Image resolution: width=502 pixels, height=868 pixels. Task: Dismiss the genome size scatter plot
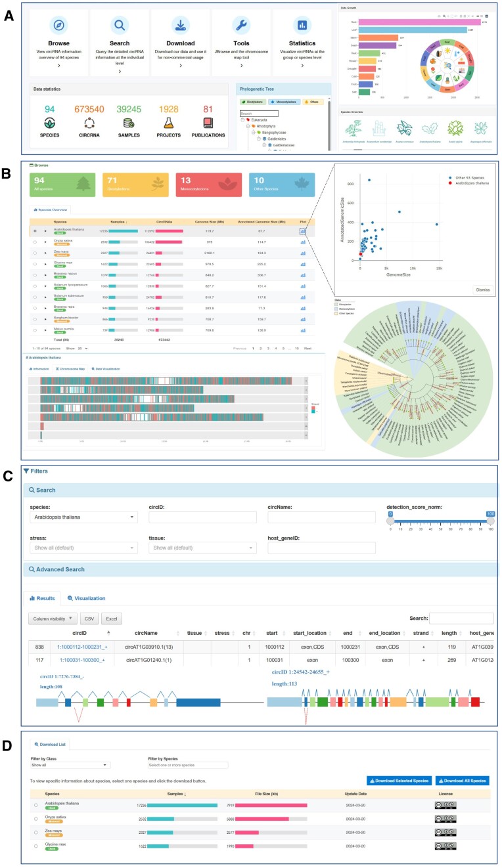point(482,289)
